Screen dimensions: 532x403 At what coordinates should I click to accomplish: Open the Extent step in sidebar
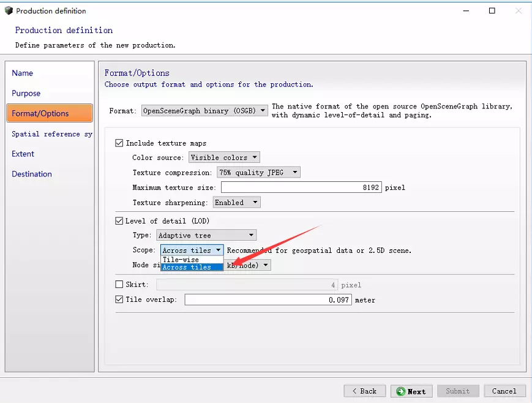click(x=23, y=154)
